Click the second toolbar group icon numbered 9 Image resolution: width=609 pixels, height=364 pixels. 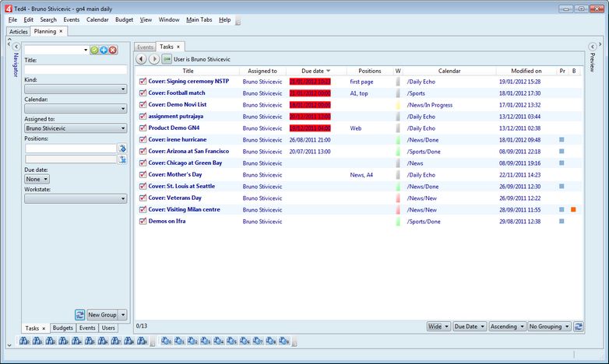(x=284, y=341)
